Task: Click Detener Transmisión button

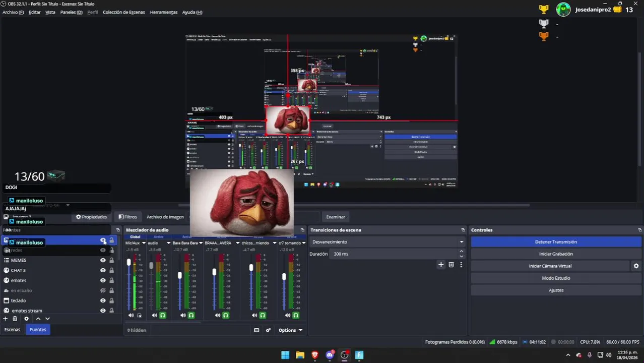Action: click(556, 242)
